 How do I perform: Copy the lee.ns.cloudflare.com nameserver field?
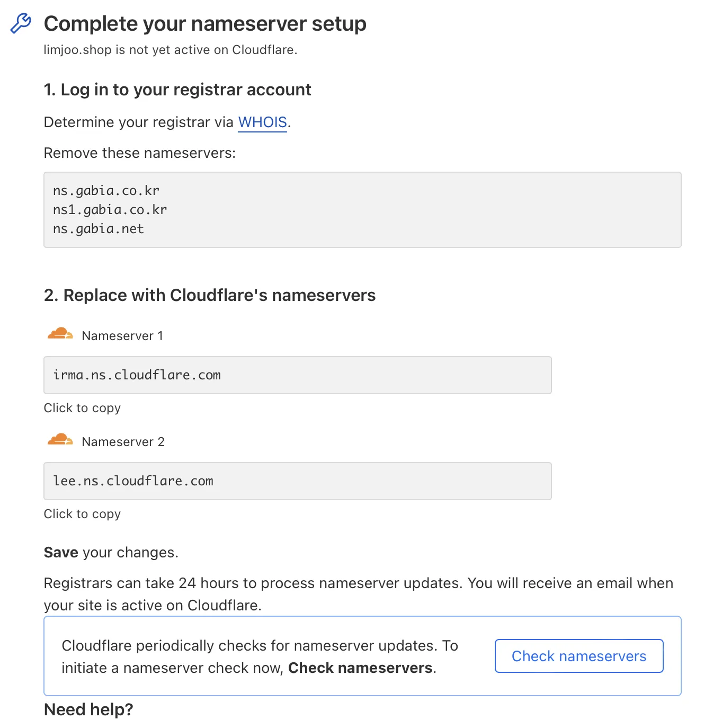pos(297,481)
